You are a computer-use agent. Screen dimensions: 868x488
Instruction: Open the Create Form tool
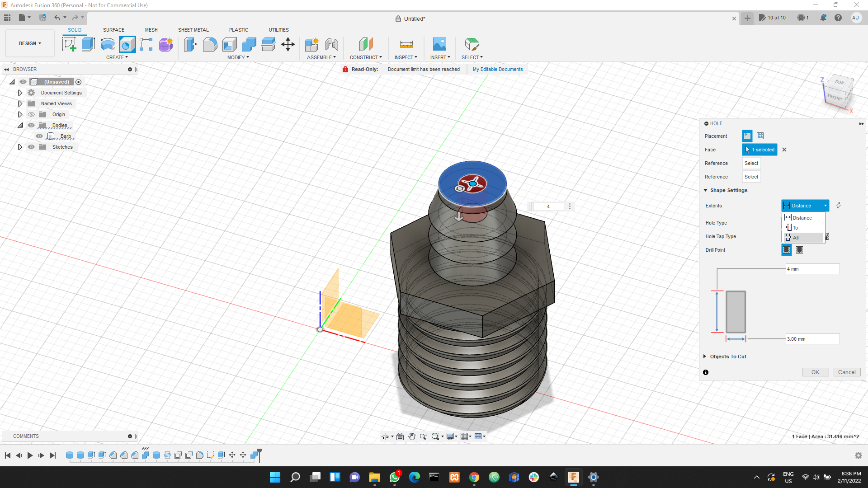point(166,44)
